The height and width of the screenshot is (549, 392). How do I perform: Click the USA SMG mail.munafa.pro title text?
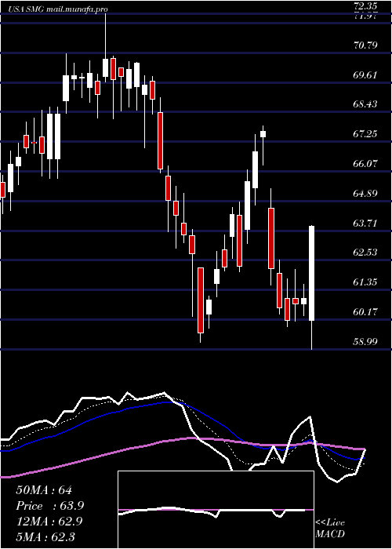tap(59, 9)
